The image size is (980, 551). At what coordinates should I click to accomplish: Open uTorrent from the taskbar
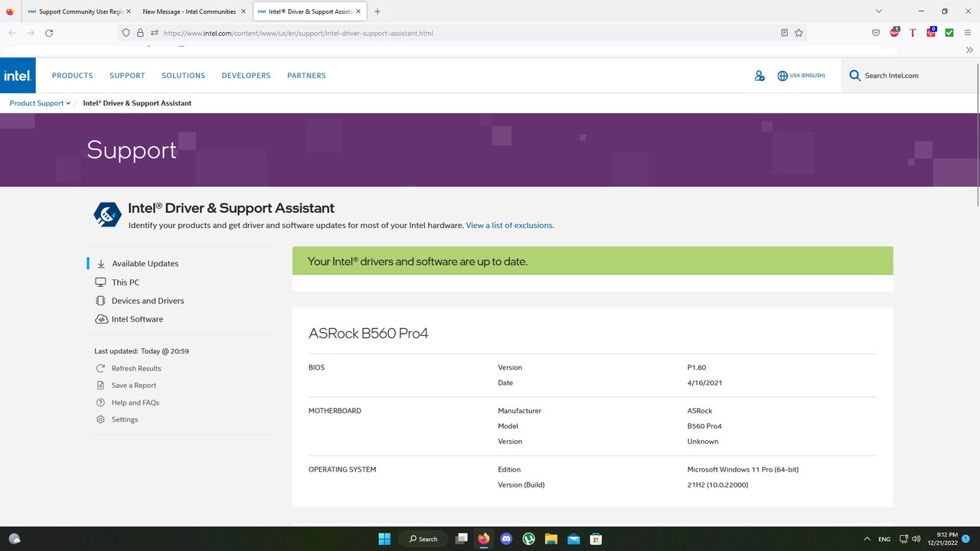(x=528, y=539)
